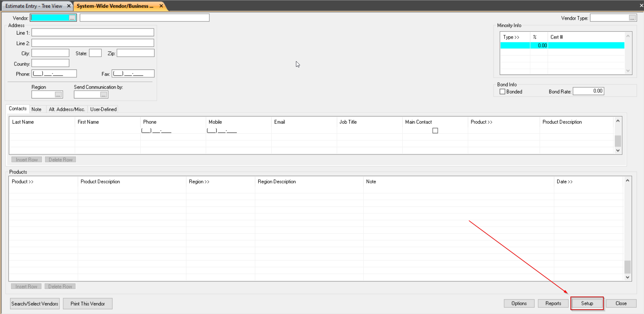Expand the Product >> column header

[x=481, y=122]
